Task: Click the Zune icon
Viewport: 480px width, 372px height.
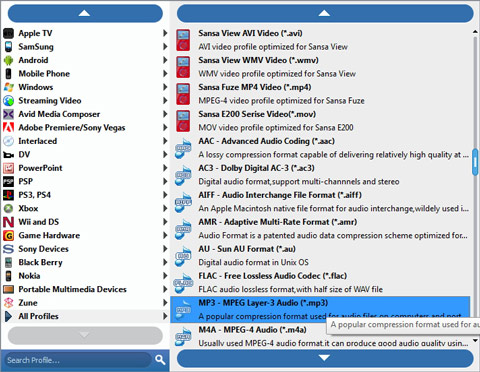Action: click(8, 303)
